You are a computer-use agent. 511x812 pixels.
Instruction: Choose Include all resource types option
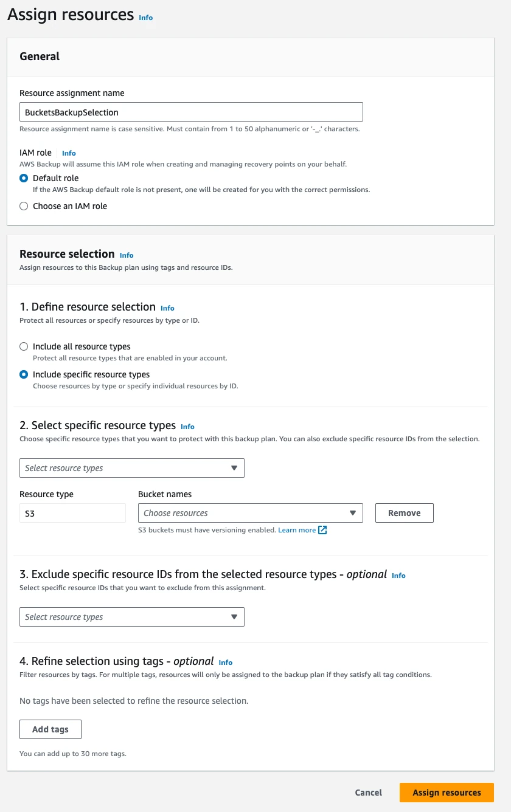tap(24, 346)
